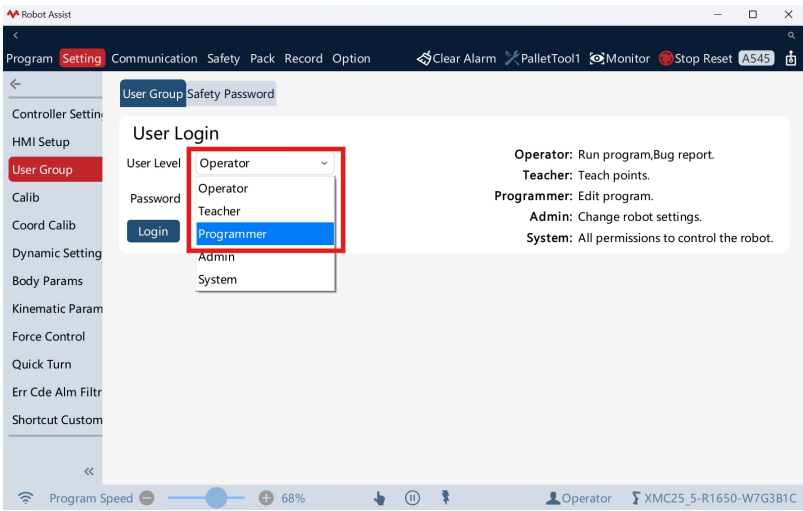Screen dimensions: 803x511
Task: Open the Option menu
Action: pyautogui.click(x=351, y=58)
